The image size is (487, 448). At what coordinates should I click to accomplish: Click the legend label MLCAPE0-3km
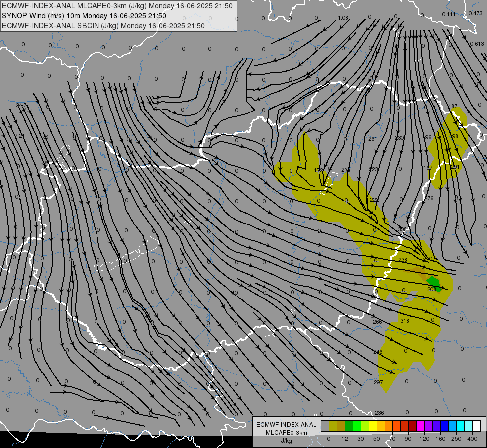(287, 433)
